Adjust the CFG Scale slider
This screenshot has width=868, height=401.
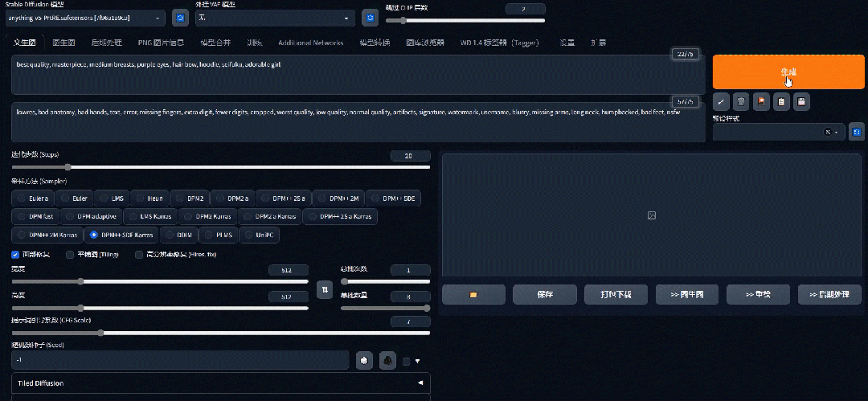coord(221,333)
